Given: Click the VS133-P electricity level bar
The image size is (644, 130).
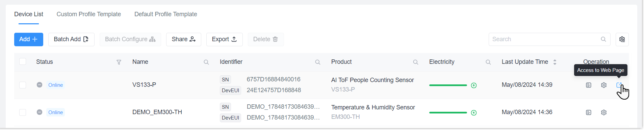Looking at the screenshot, I should point(448,85).
